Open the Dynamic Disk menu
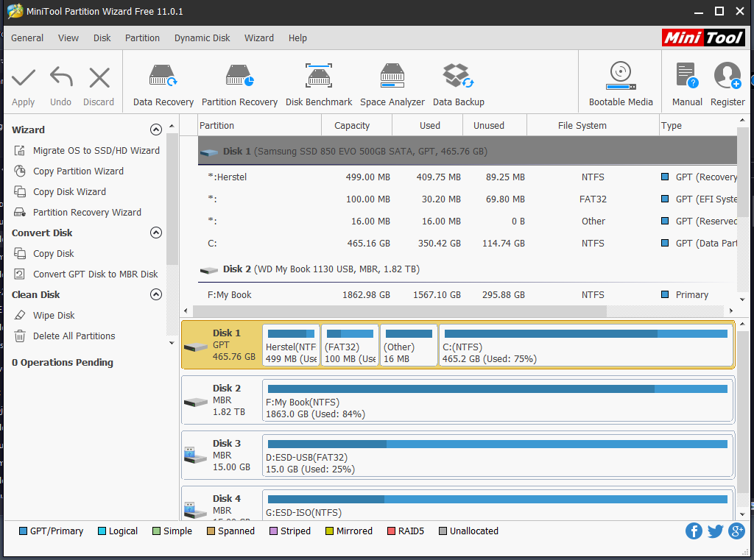 [x=202, y=38]
